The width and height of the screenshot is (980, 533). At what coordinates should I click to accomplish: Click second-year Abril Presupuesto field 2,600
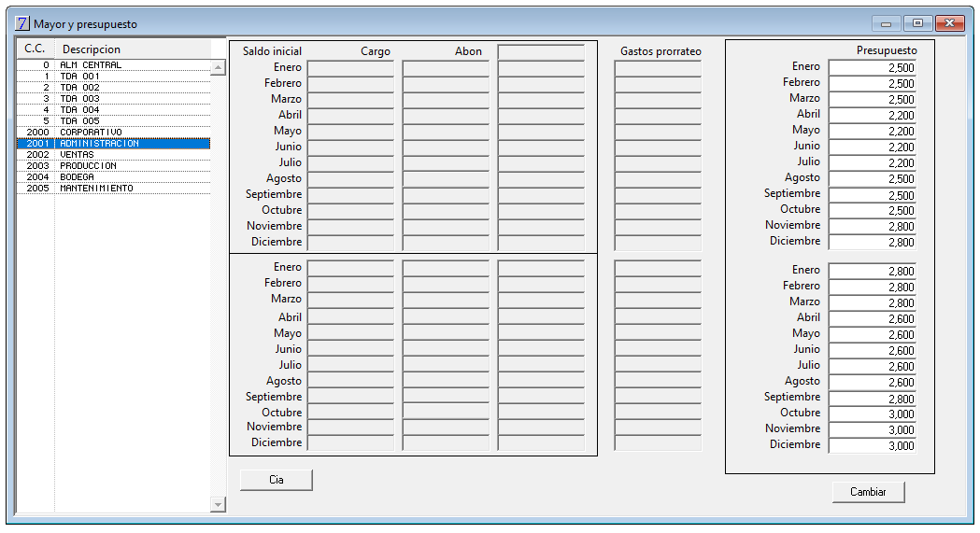tap(872, 319)
